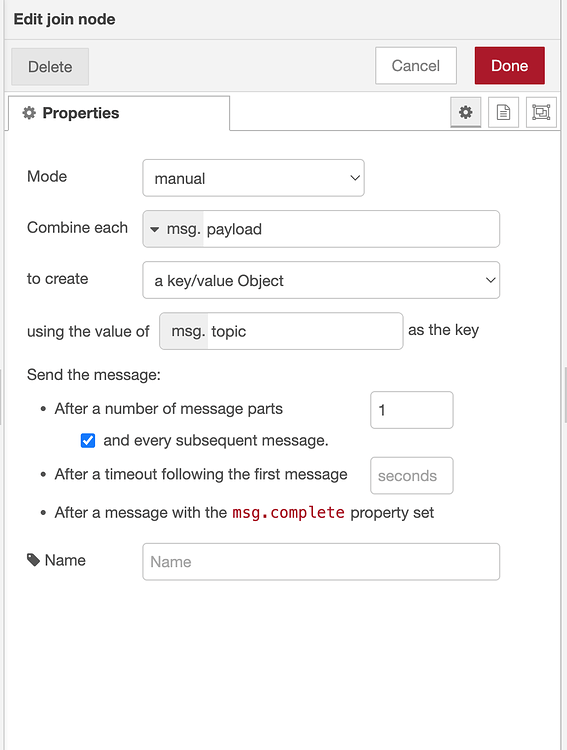567x750 pixels.
Task: Click the payload property text field
Action: [351, 229]
